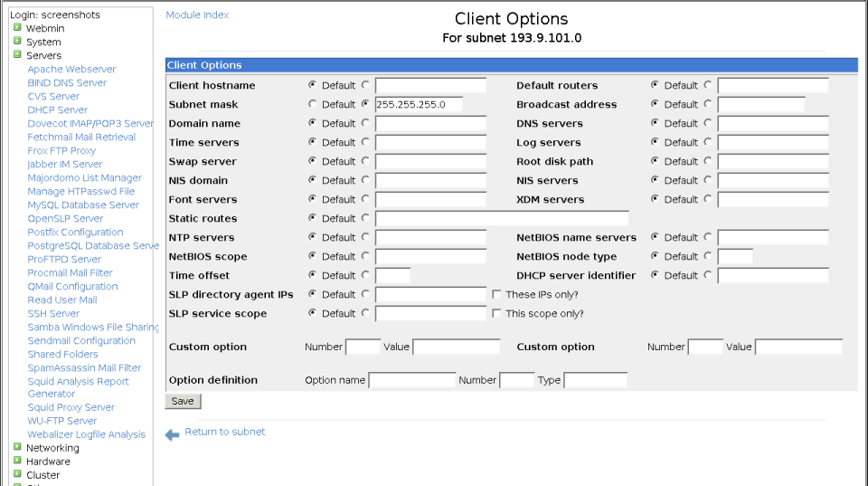
Task: Check the This scope only checkbox
Action: [x=496, y=313]
